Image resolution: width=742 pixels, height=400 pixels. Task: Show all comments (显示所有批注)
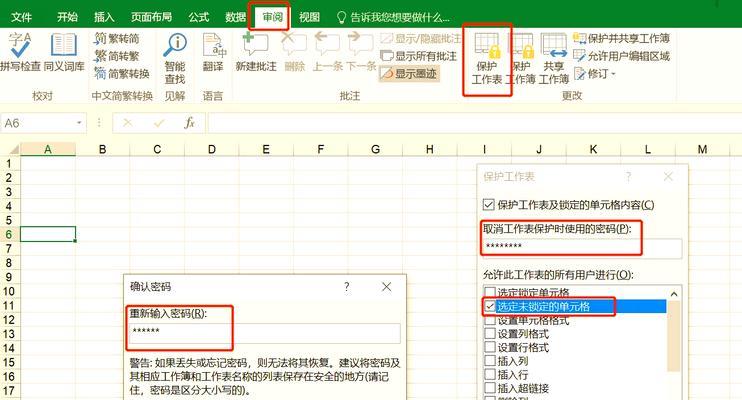[419, 56]
